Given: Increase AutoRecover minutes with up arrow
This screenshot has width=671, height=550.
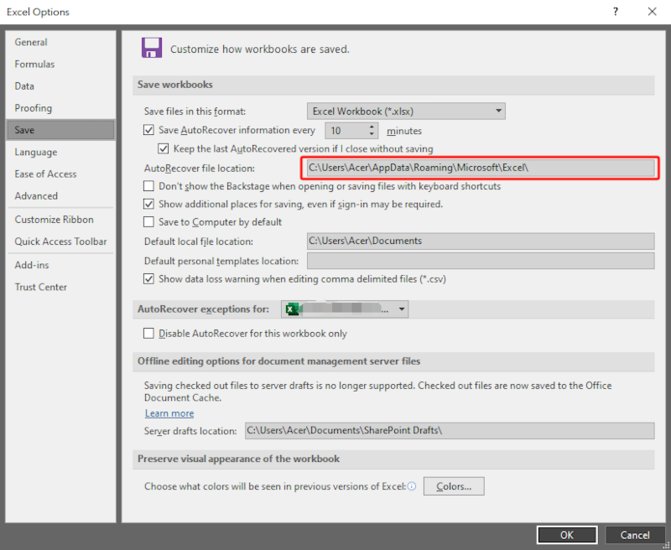Looking at the screenshot, I should pos(372,127).
